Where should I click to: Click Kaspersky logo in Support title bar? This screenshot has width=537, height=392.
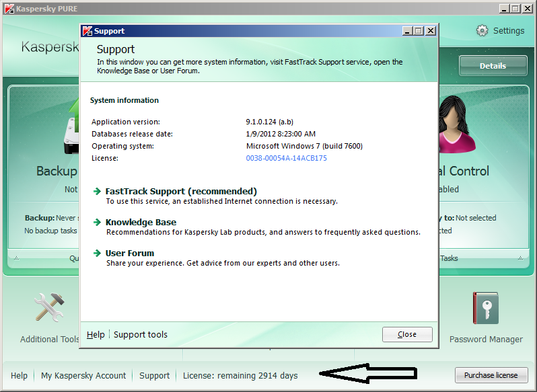(x=87, y=31)
